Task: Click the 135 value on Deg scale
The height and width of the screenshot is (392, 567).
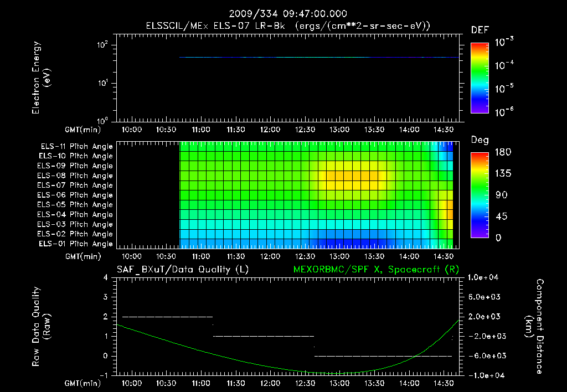Action: click(503, 173)
